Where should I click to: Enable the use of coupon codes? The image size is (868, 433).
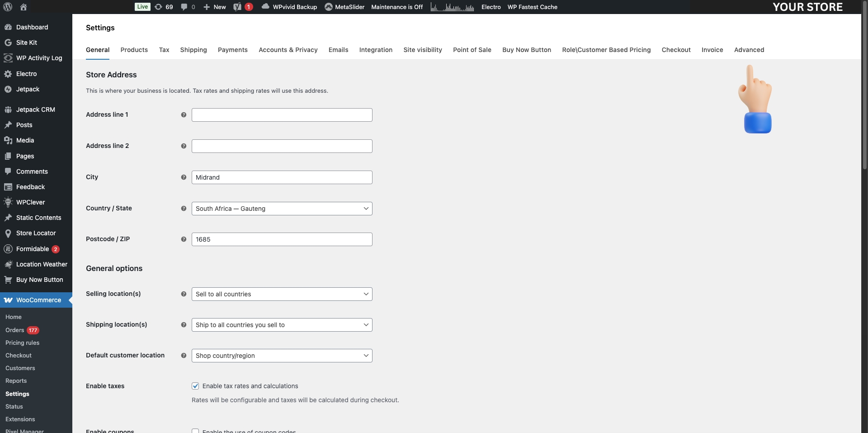coord(195,430)
